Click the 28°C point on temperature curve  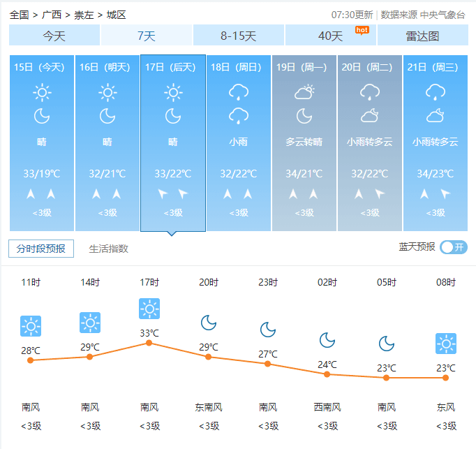(30, 360)
